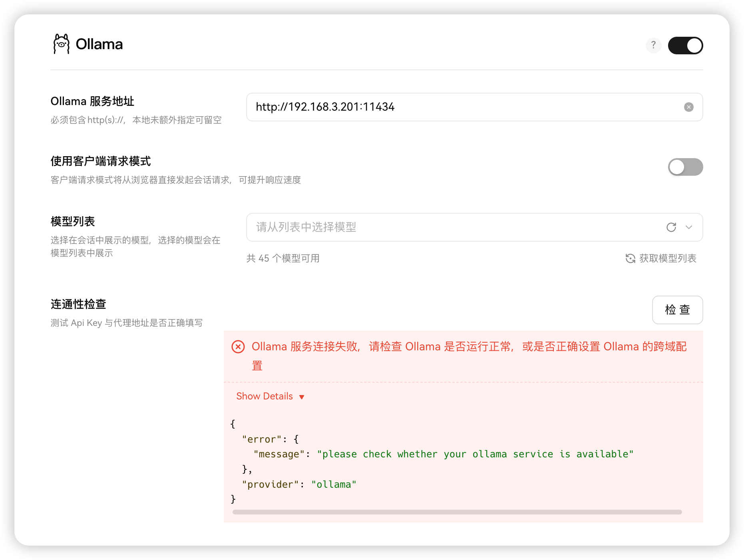The image size is (744, 560).
Task: Click the 检查 connectivity button
Action: click(x=677, y=310)
